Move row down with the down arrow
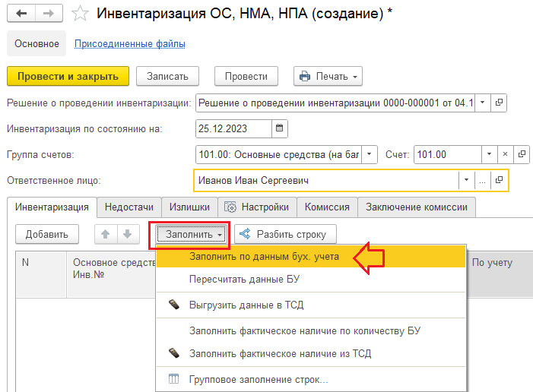The image size is (533, 392). (x=128, y=234)
